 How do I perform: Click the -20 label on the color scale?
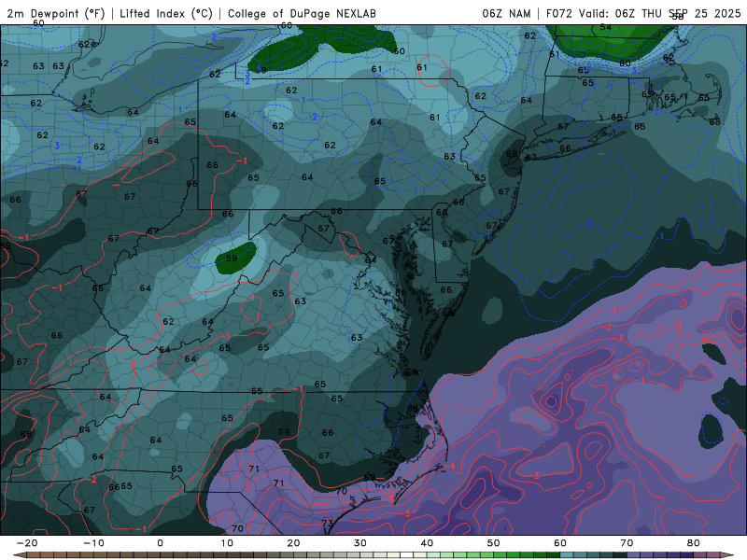(x=27, y=543)
